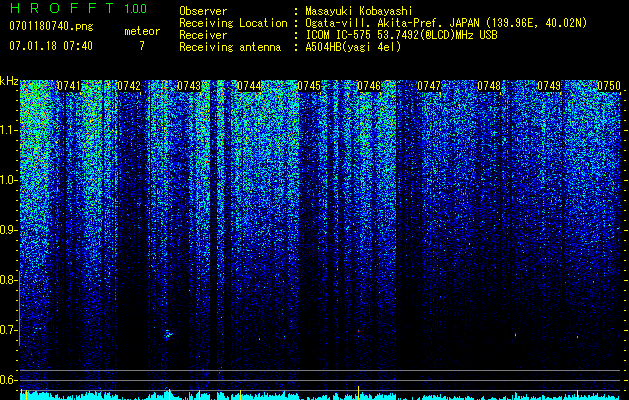
Task: Click the A504HB(yagi 4el) antenna value
Action: (x=353, y=47)
